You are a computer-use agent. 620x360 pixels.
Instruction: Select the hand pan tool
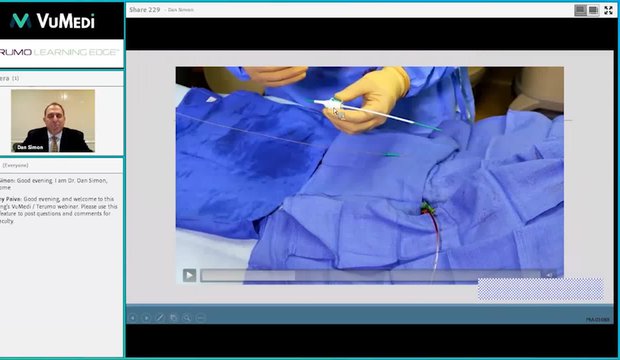coord(174,318)
